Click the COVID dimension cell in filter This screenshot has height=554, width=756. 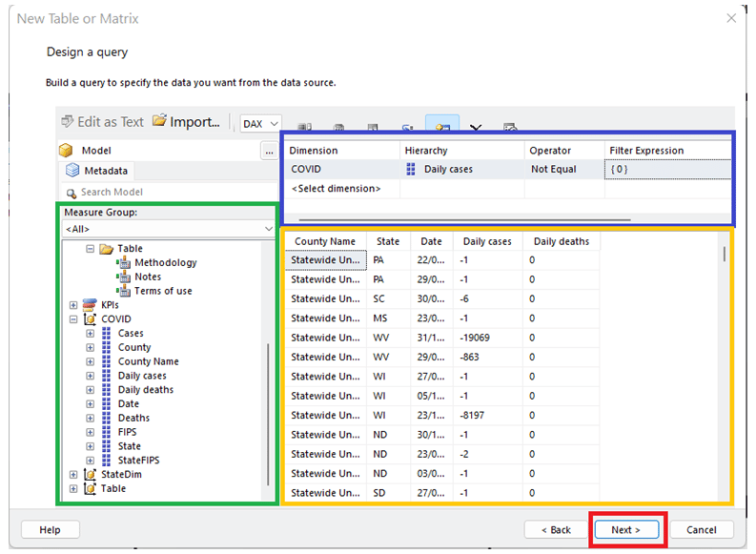(x=342, y=169)
